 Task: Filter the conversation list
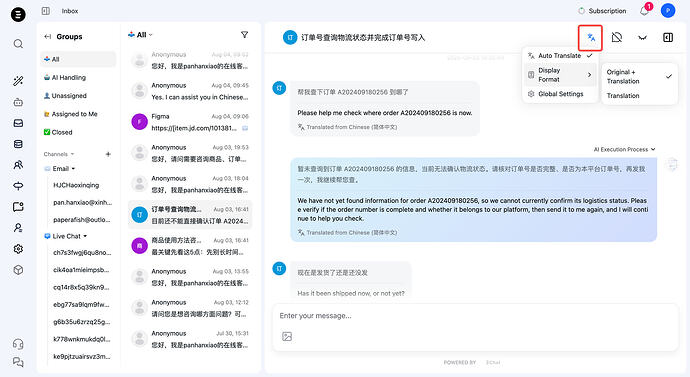[x=244, y=35]
